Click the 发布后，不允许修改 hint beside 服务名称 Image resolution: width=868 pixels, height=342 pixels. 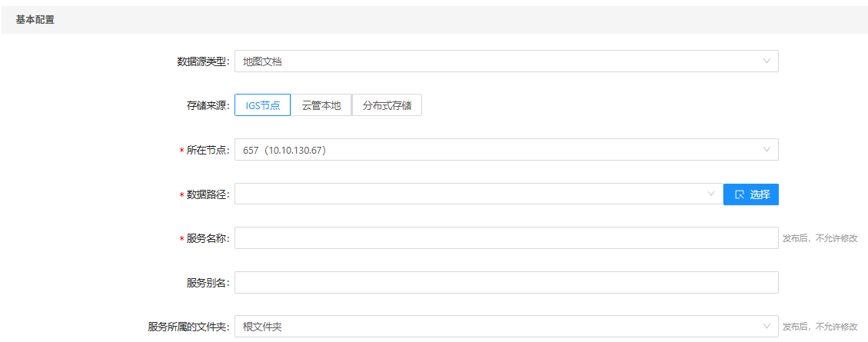coord(820,238)
